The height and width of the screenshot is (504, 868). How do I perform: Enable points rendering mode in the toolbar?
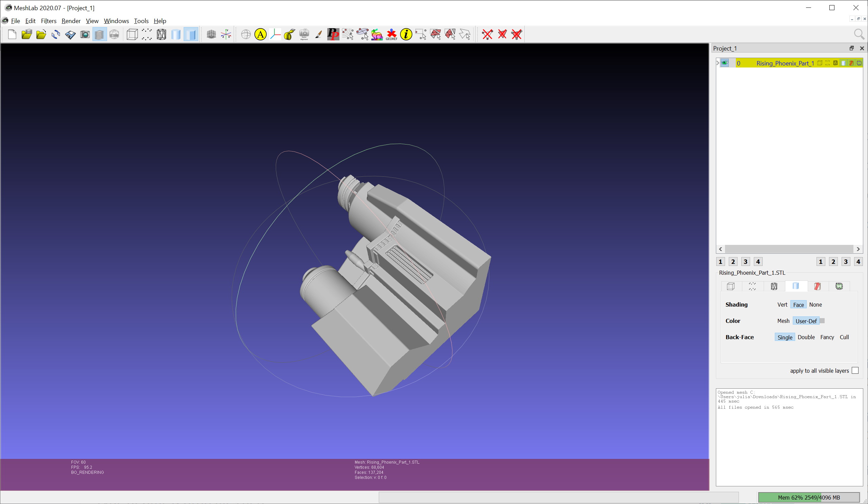(146, 35)
